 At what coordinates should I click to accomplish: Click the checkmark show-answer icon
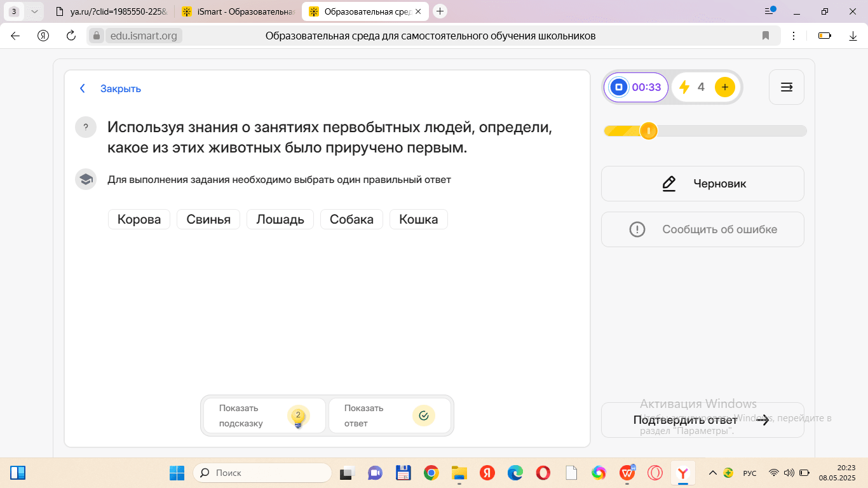click(424, 416)
